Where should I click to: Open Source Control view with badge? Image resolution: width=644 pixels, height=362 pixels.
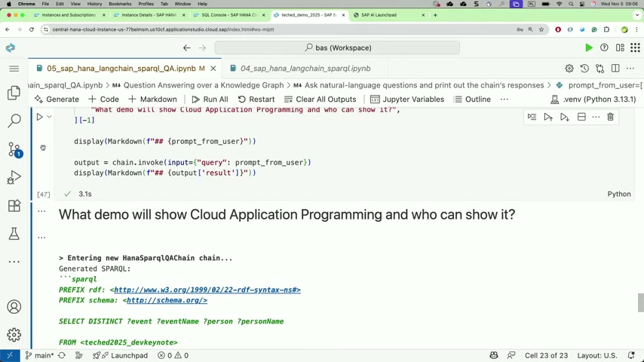pos(14,149)
